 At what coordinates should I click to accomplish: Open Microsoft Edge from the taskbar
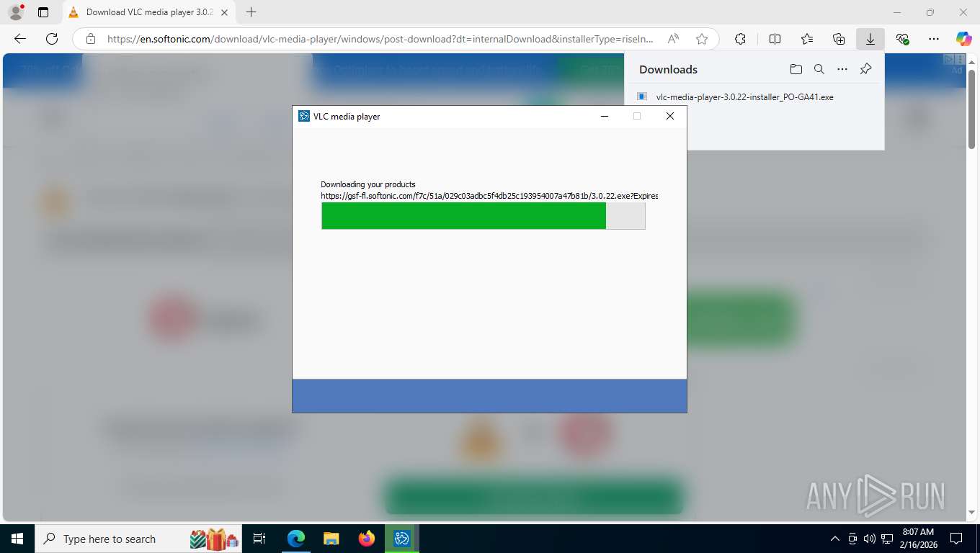pyautogui.click(x=296, y=539)
